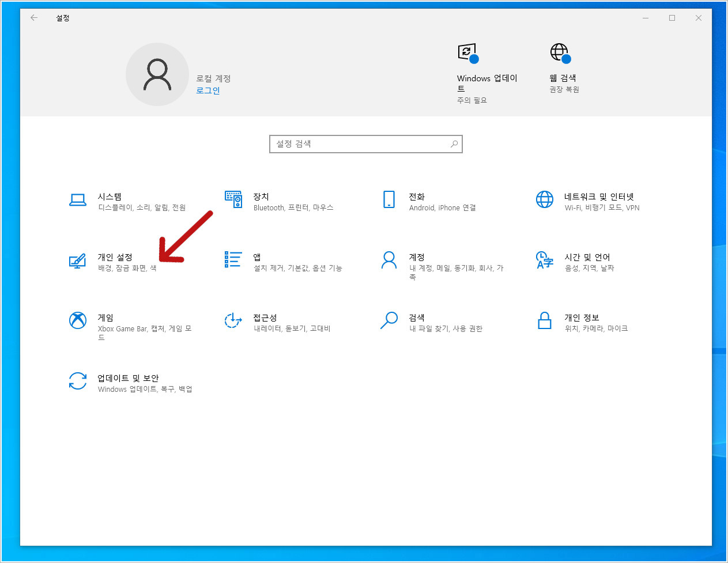728x563 pixels.
Task: Select the 전화 title text
Action: click(x=417, y=197)
